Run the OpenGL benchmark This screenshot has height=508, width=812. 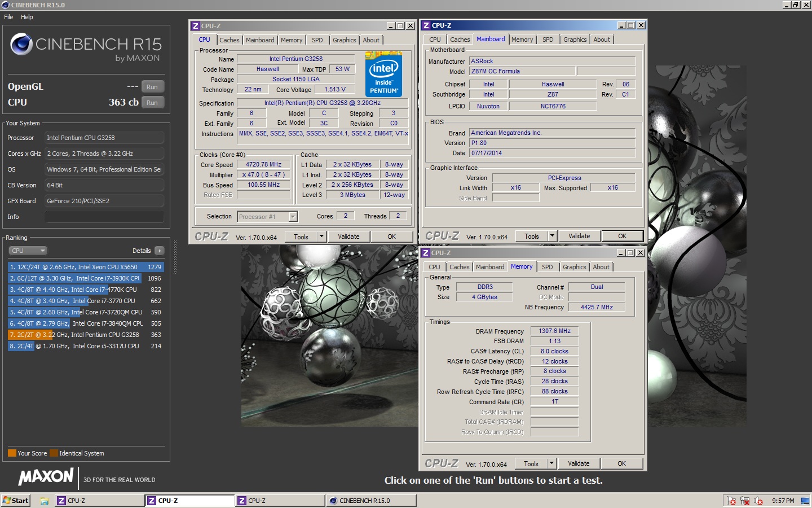(x=152, y=87)
